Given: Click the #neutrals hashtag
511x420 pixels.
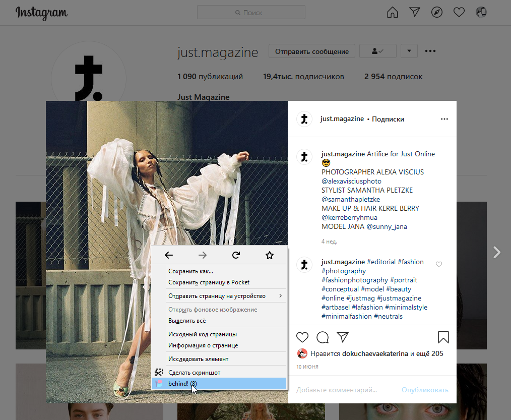Looking at the screenshot, I should 388,316.
